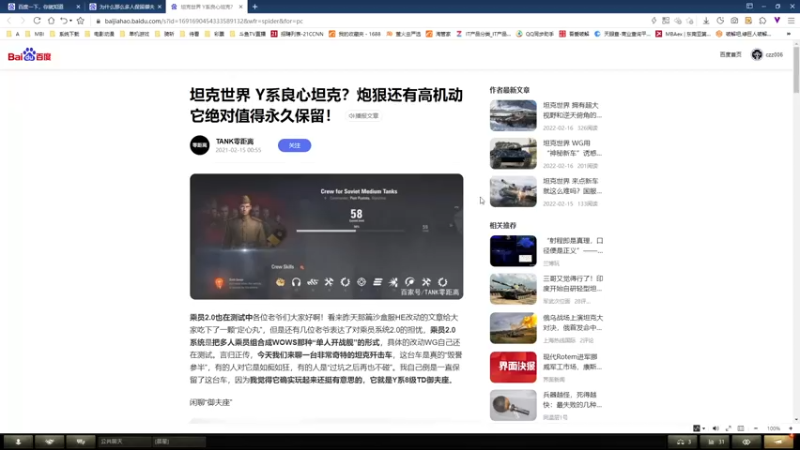800x450 pixels.
Task: Open the TANK零距离 author avatar
Action: click(x=199, y=145)
